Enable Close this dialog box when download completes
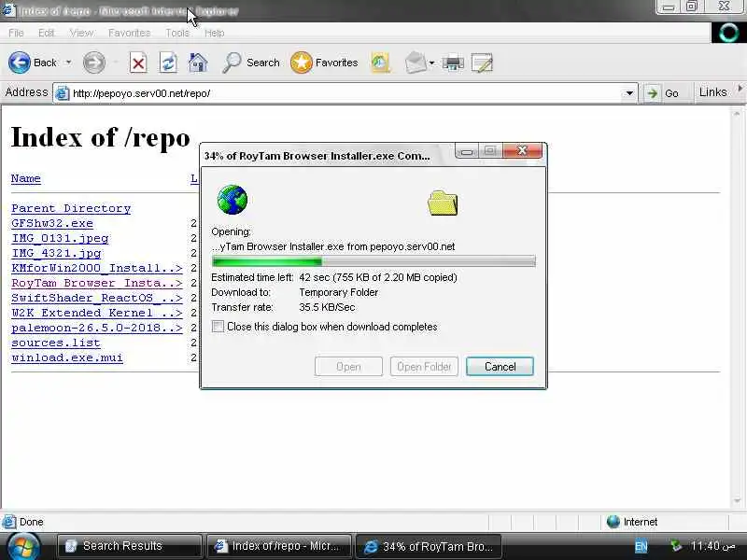 218,326
